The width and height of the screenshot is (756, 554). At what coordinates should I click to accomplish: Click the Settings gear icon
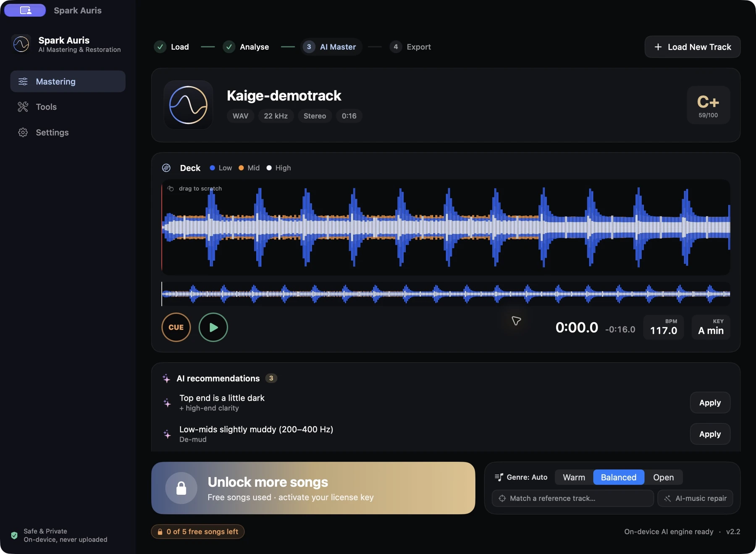click(x=23, y=133)
